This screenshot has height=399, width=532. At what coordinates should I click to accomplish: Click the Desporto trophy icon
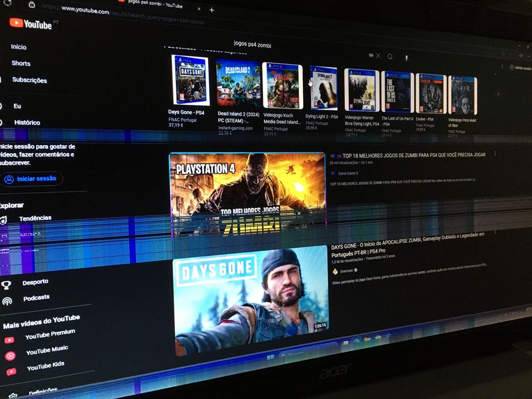point(6,285)
